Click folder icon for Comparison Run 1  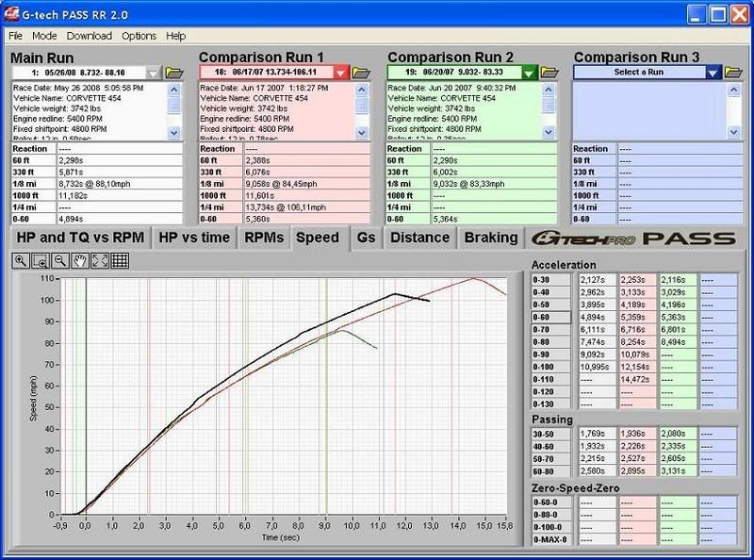coord(363,73)
